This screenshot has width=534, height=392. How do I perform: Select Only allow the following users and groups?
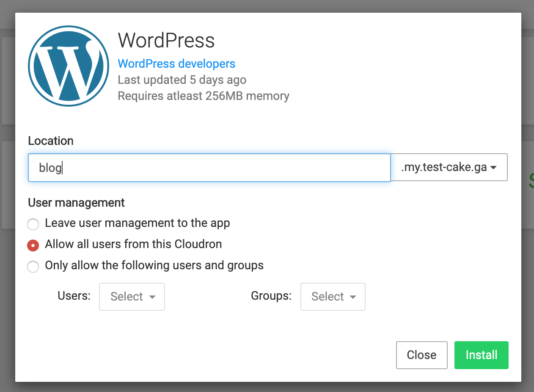tap(33, 267)
